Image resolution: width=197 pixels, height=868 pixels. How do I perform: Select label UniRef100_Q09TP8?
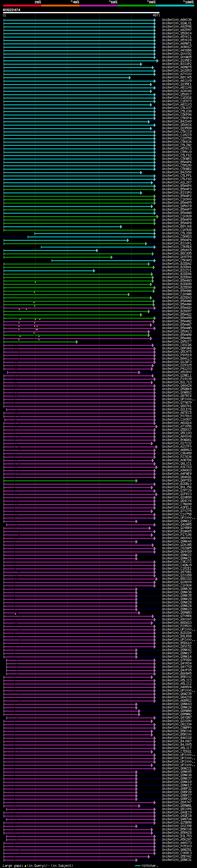[x=177, y=257]
